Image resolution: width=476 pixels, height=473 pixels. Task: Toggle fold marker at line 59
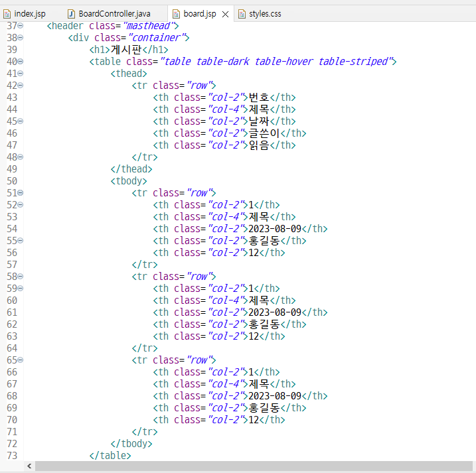[21, 288]
